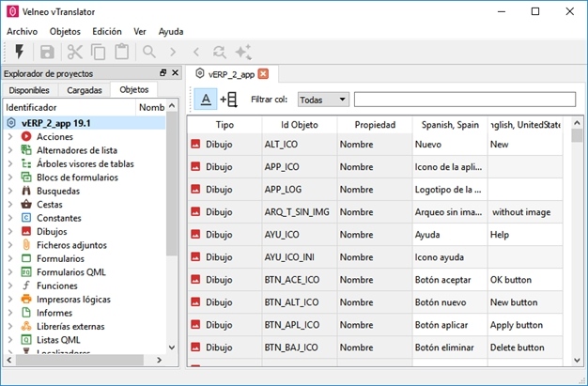Close the vERP_2_app tab
This screenshot has height=386, width=588.
[263, 73]
